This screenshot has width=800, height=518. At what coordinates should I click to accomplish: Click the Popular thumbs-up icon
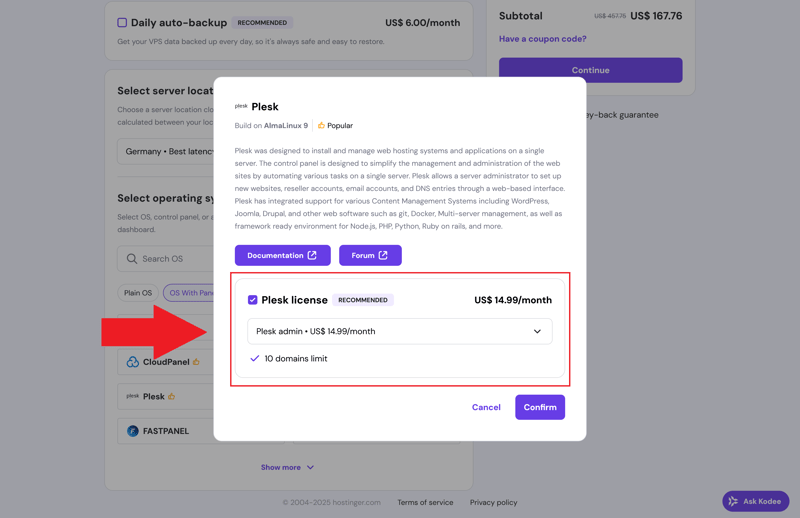321,126
